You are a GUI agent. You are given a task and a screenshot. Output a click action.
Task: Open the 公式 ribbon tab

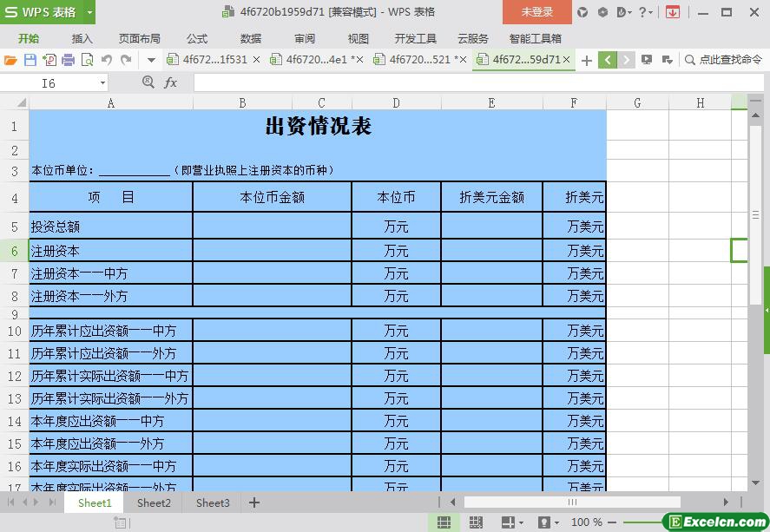pyautogui.click(x=197, y=39)
